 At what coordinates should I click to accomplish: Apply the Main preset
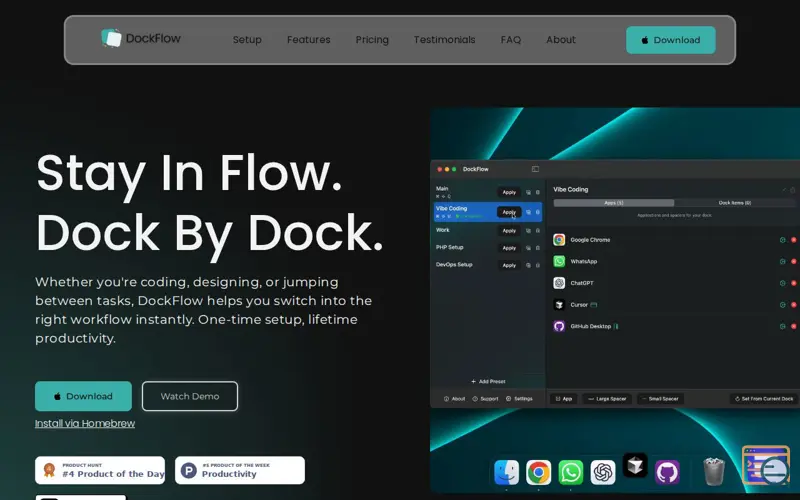(509, 192)
